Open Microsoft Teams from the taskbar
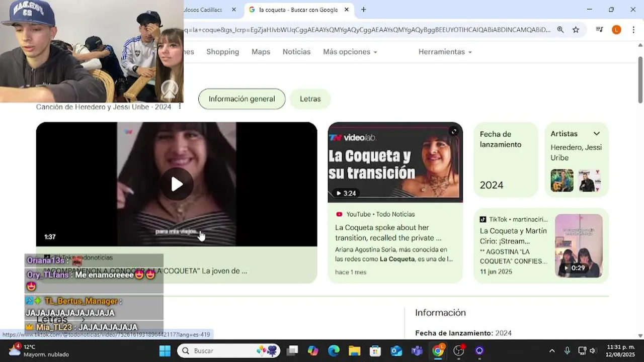The image size is (644, 362). click(417, 350)
